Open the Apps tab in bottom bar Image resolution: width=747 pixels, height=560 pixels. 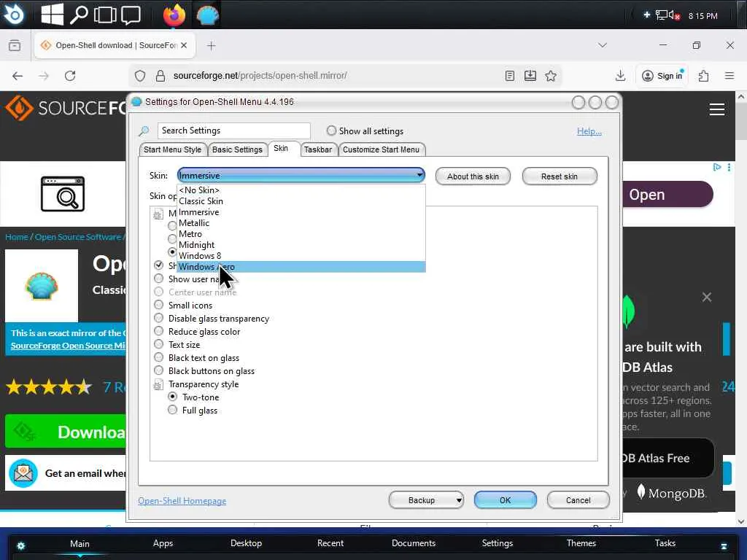pyautogui.click(x=163, y=543)
